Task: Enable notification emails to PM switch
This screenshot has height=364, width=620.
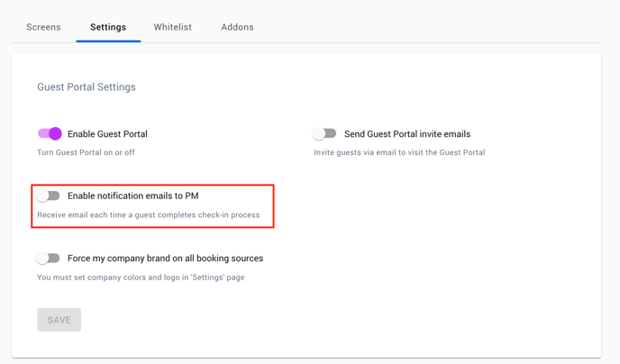Action: point(49,196)
